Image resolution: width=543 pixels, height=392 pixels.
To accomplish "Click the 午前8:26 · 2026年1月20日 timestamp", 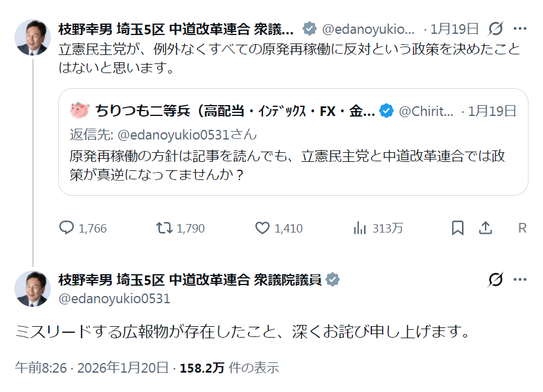I will pyautogui.click(x=92, y=367).
